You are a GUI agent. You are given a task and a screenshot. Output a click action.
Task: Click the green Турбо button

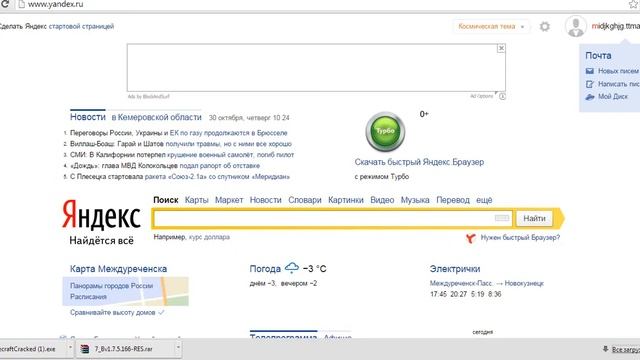point(385,131)
